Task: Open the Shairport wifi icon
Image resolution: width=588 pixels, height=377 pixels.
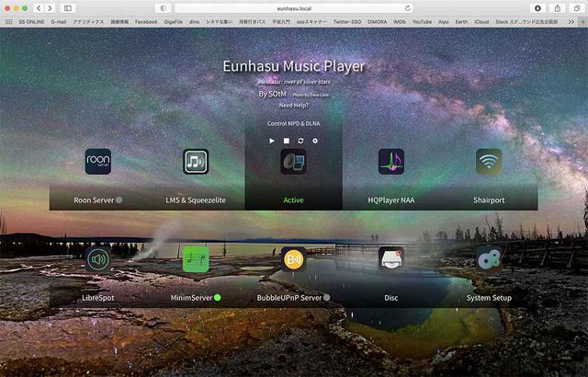Action: pos(489,162)
